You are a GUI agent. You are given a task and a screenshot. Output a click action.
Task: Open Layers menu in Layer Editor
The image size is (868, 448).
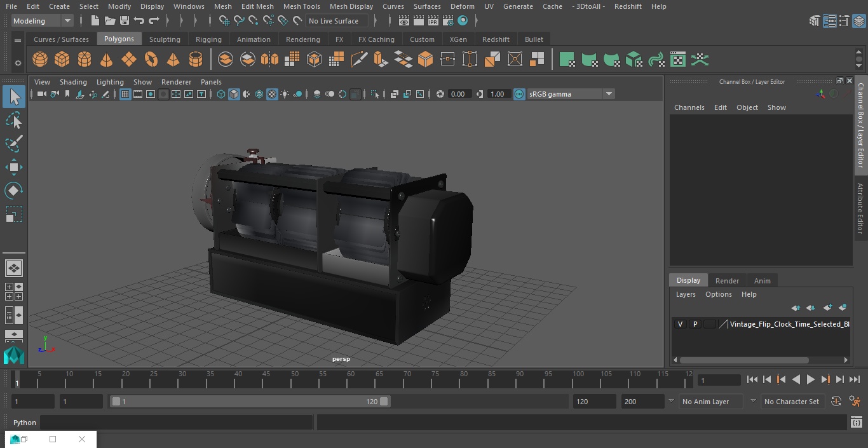coord(686,294)
